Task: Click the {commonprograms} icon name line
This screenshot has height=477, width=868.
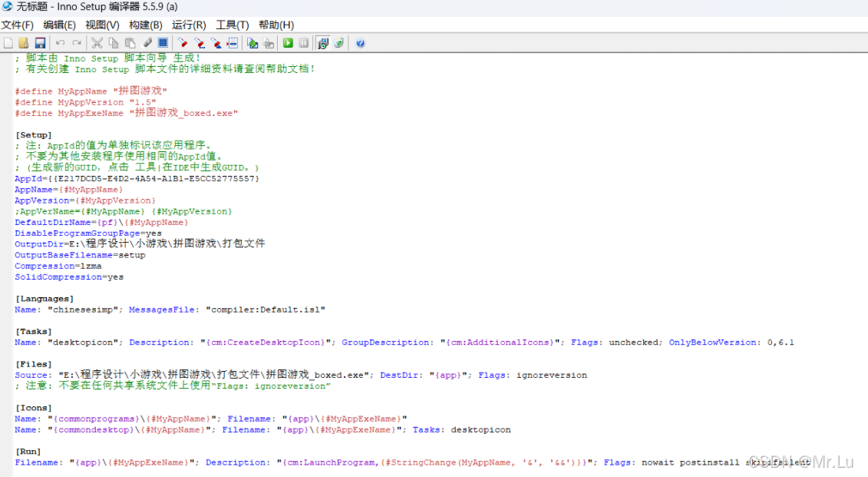Action: 211,419
